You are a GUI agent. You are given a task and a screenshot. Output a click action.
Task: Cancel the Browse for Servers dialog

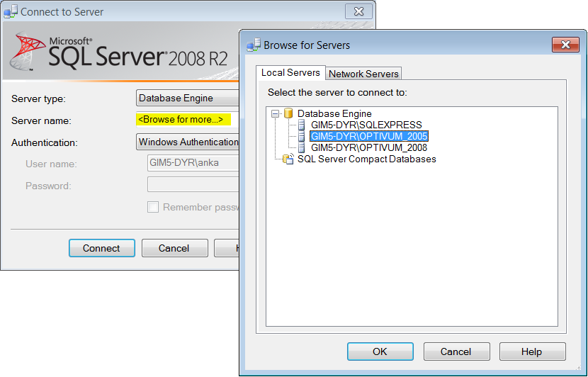[x=456, y=351]
